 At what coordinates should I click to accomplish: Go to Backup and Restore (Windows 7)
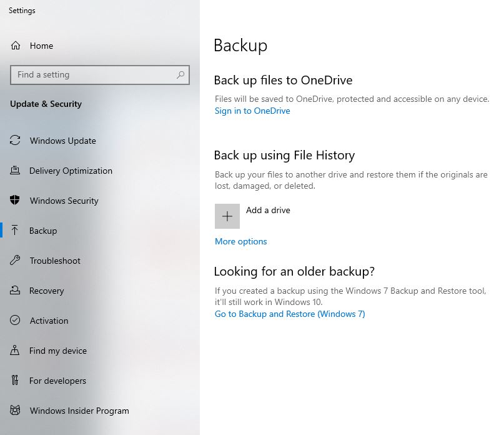point(290,314)
